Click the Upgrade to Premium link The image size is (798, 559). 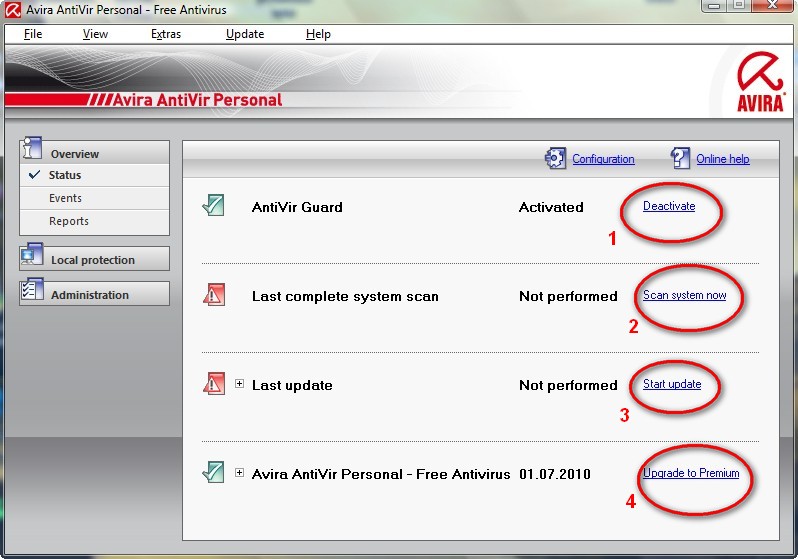(691, 473)
